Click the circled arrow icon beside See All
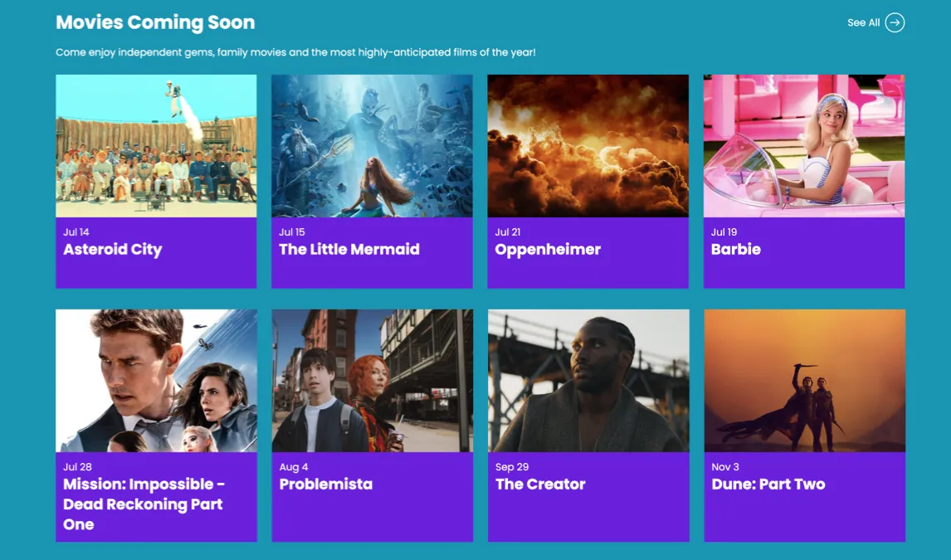The image size is (951, 560). (x=895, y=22)
